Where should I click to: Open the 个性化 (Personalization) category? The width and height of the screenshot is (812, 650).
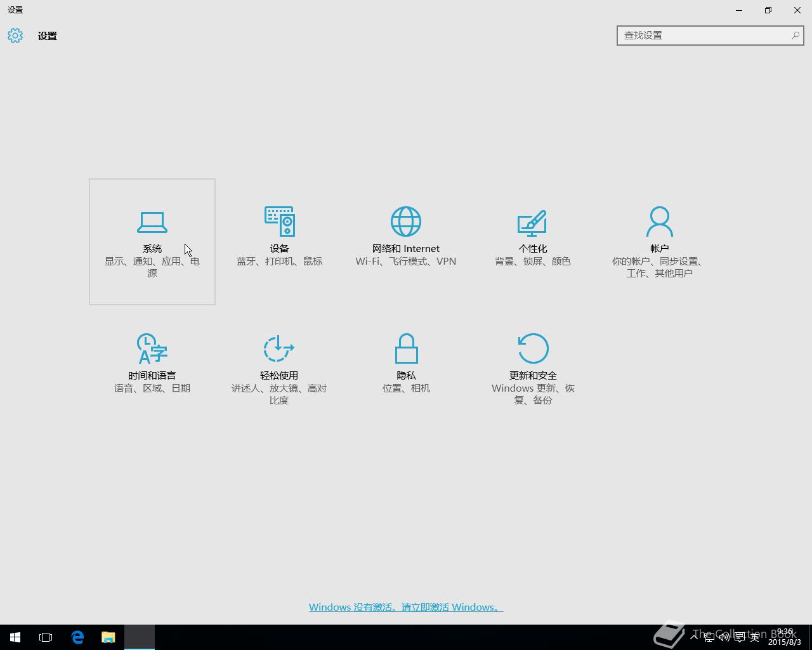click(533, 242)
